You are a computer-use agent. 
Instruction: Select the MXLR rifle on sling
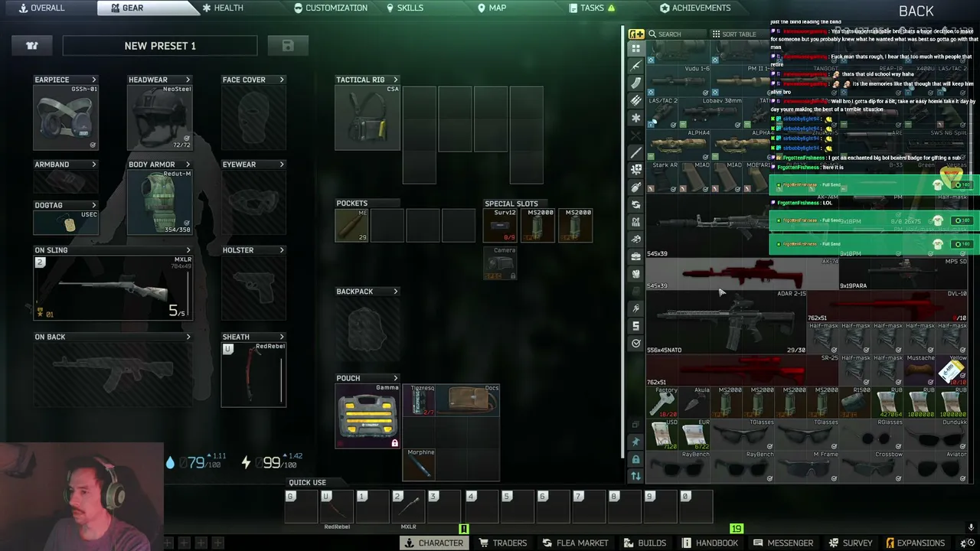(113, 288)
